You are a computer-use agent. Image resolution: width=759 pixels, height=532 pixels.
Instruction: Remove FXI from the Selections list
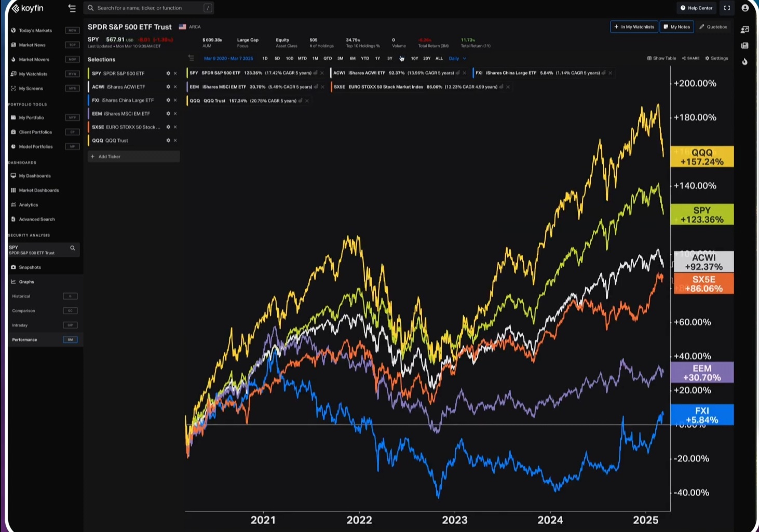point(175,100)
